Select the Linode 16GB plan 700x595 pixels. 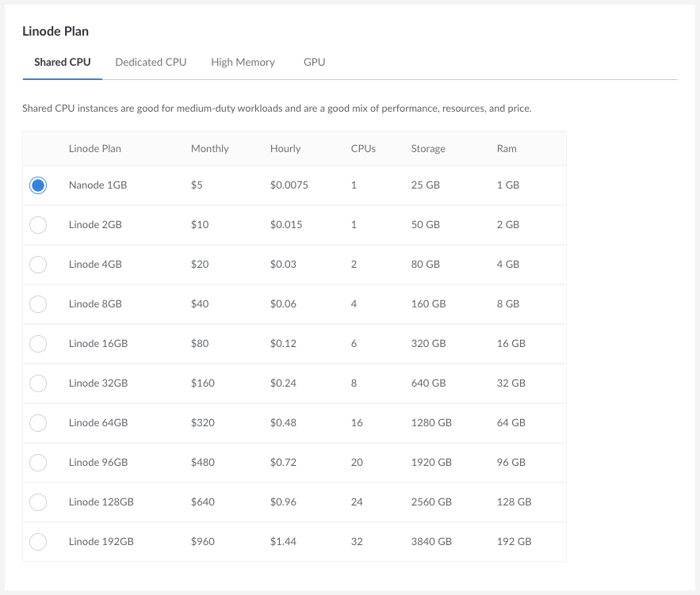point(37,343)
